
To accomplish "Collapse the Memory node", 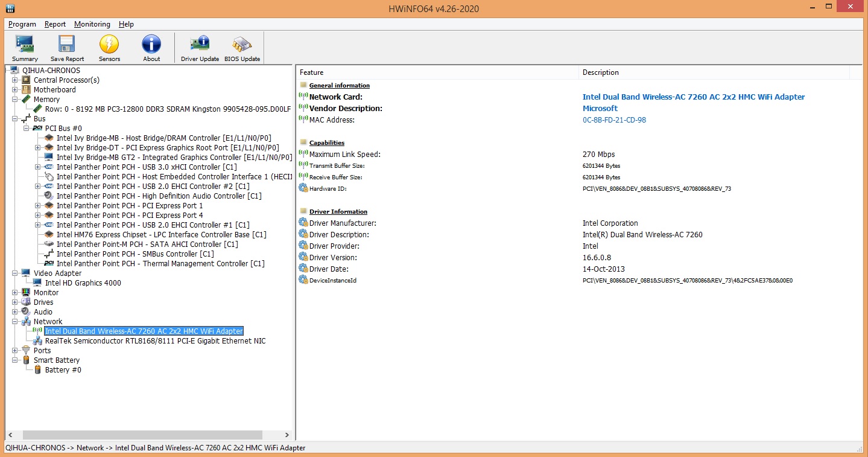I will click(x=14, y=99).
